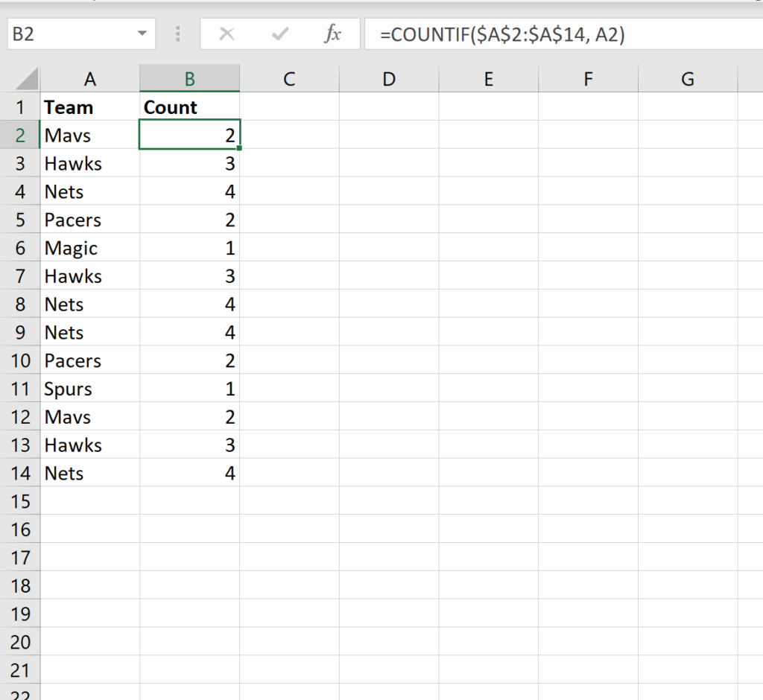Click the Insert Function fx icon

332,34
